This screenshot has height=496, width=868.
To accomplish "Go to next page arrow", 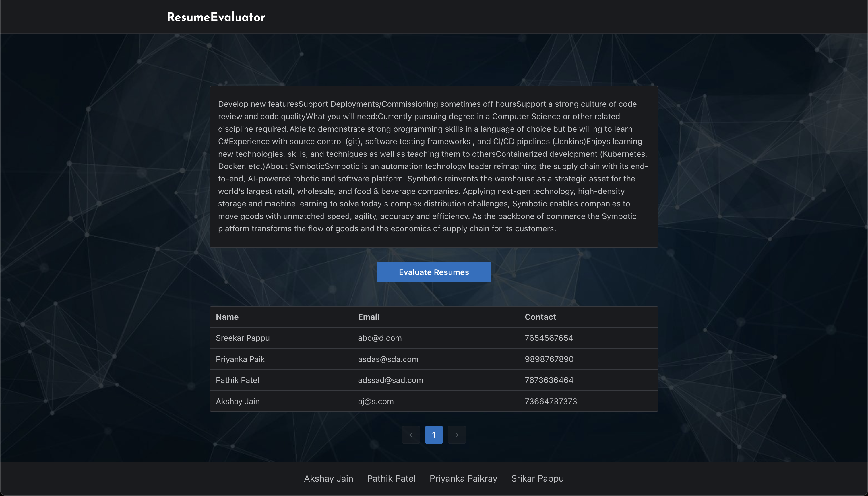I will click(x=456, y=435).
